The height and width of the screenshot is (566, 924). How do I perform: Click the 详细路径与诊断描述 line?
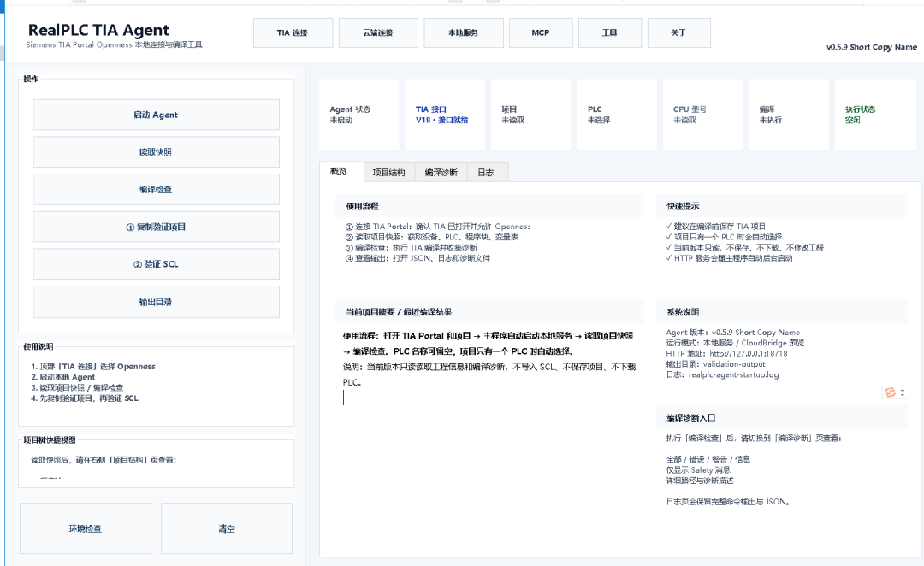700,481
